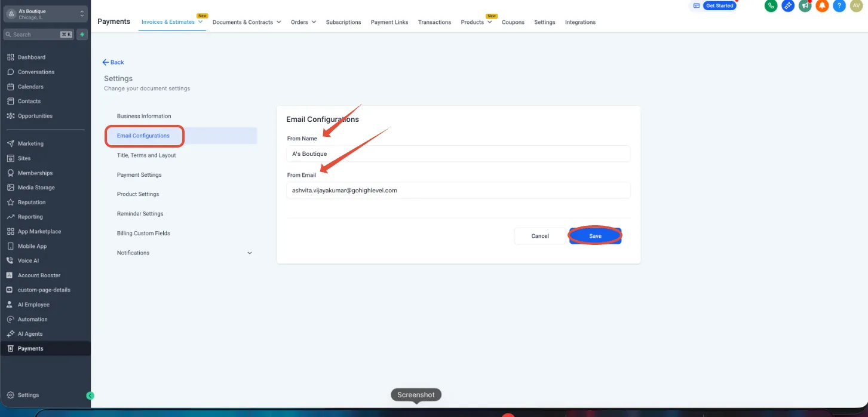Click the megaphone announcements icon
Screen dimensions: 868x417
[805, 6]
